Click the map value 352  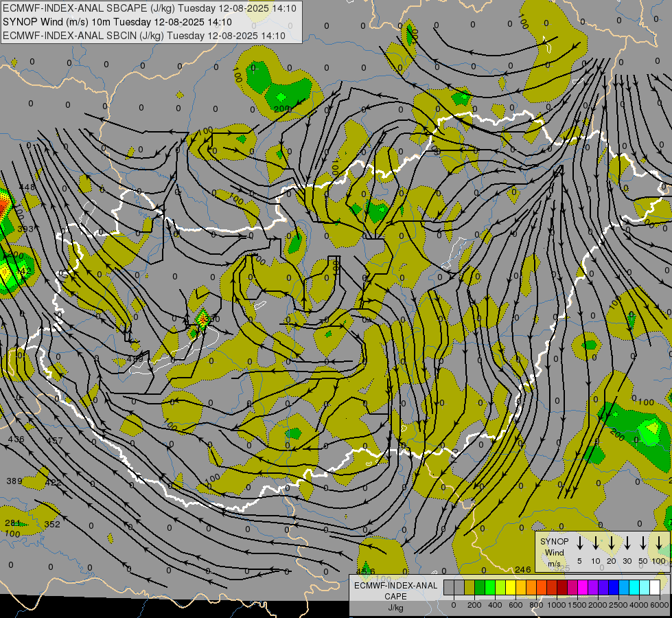click(x=52, y=524)
